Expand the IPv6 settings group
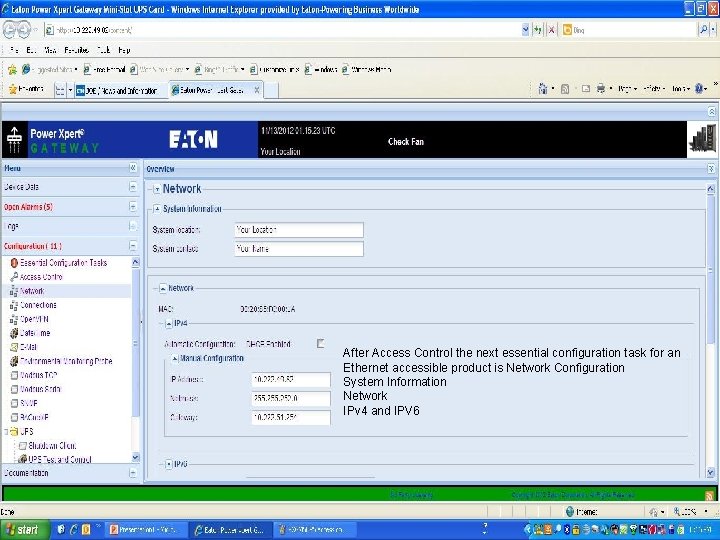Image resolution: width=720 pixels, height=540 pixels. (169, 464)
